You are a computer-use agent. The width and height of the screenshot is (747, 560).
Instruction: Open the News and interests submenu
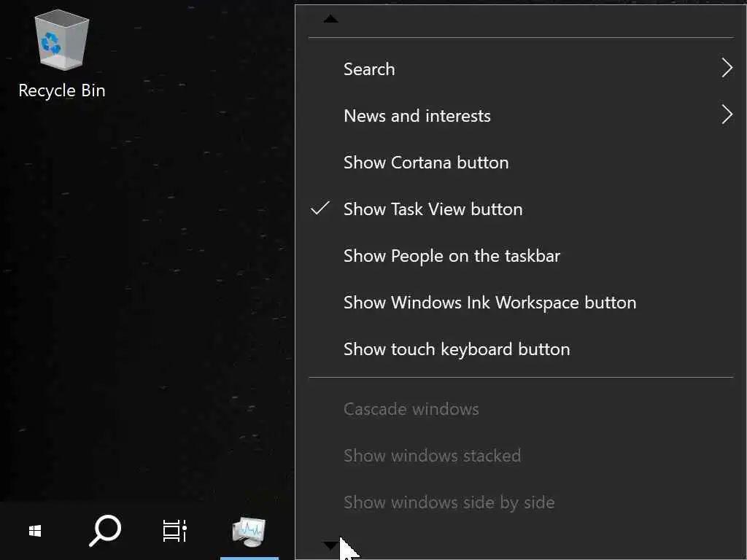[521, 116]
